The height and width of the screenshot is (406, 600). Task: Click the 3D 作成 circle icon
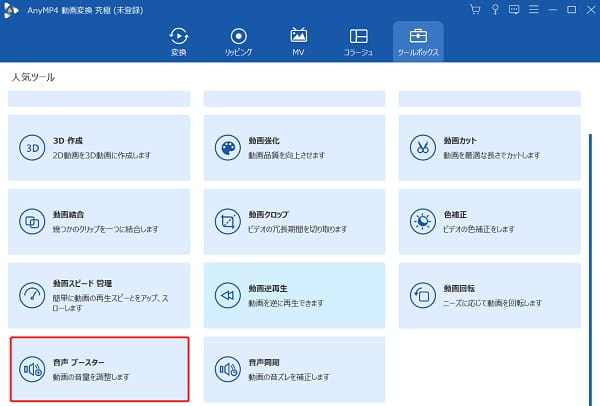click(x=32, y=148)
